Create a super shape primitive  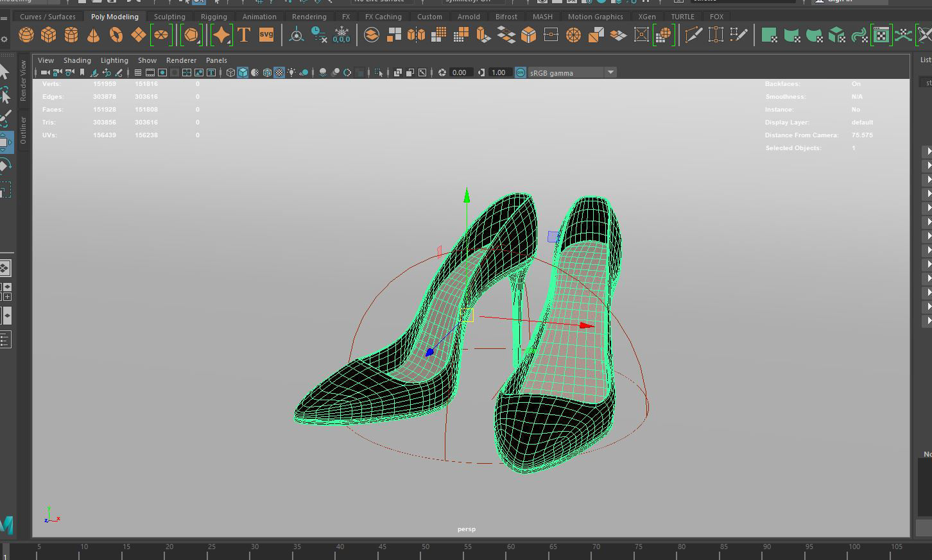pyautogui.click(x=221, y=35)
